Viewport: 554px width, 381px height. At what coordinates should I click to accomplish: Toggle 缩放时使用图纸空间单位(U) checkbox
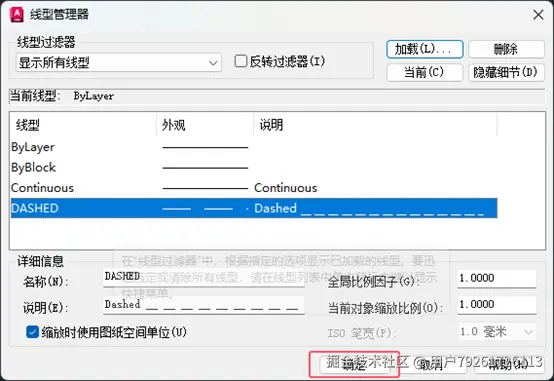(33, 332)
